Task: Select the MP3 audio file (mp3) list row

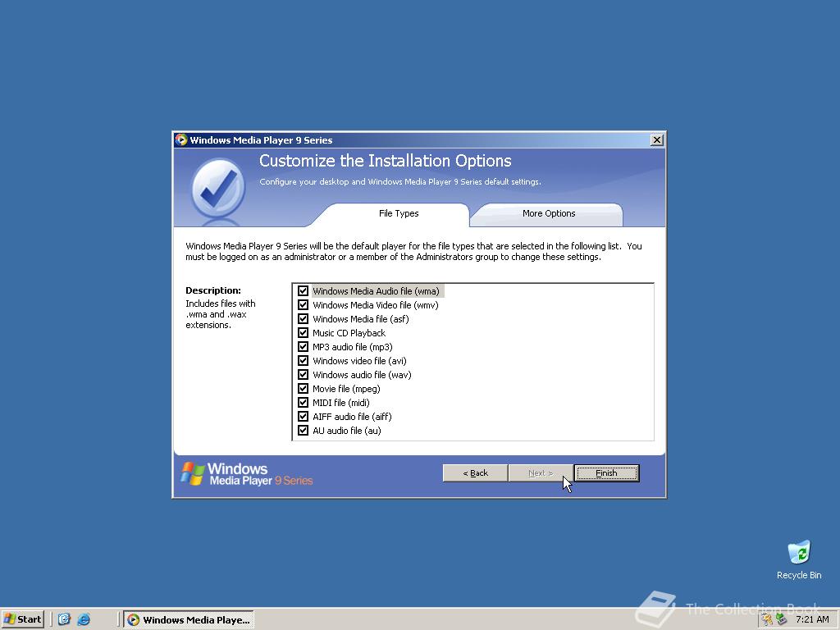Action: [353, 347]
